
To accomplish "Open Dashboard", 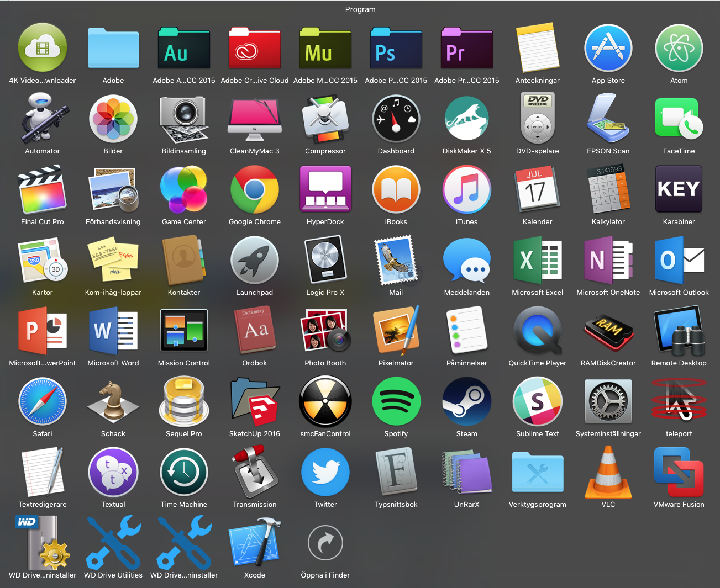I will click(x=396, y=118).
